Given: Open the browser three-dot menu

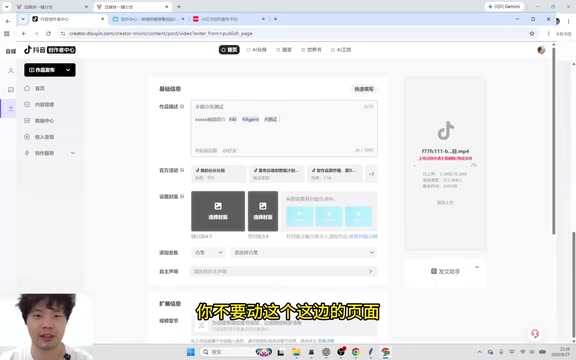Looking at the screenshot, I should (x=548, y=33).
